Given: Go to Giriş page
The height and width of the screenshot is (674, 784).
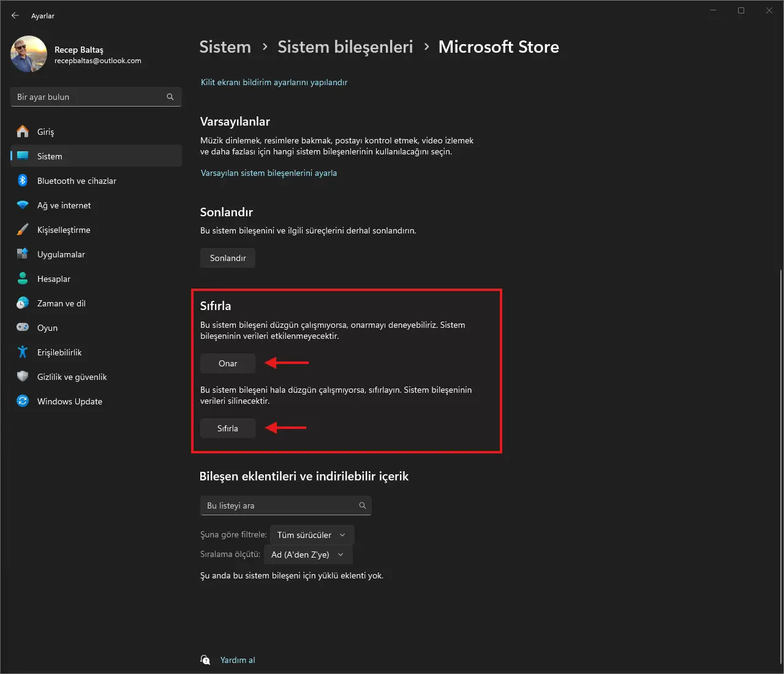Looking at the screenshot, I should tap(96, 131).
